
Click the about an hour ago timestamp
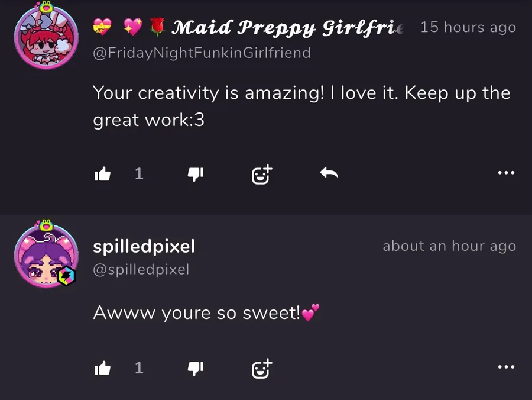click(x=449, y=246)
